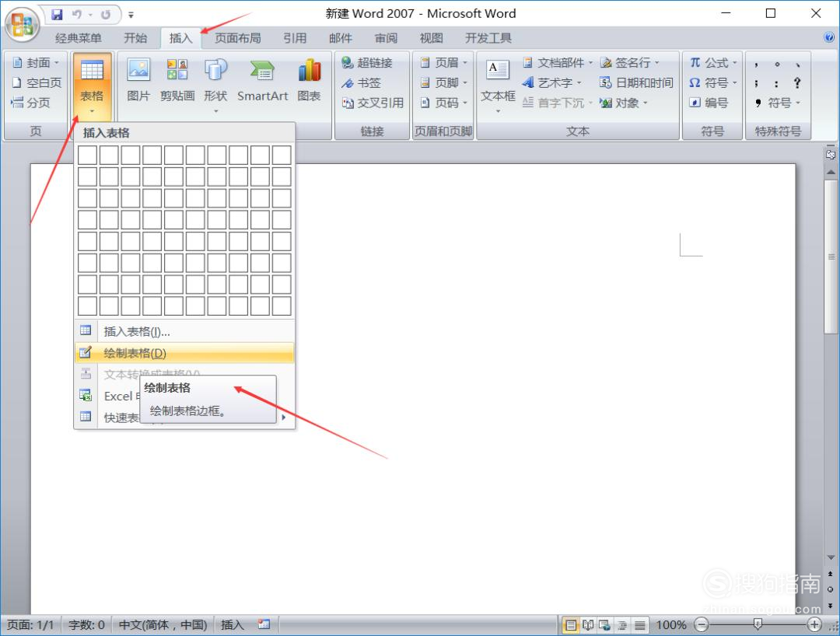The width and height of the screenshot is (840, 636).
Task: Switch to Outline view in status bar
Action: (622, 625)
